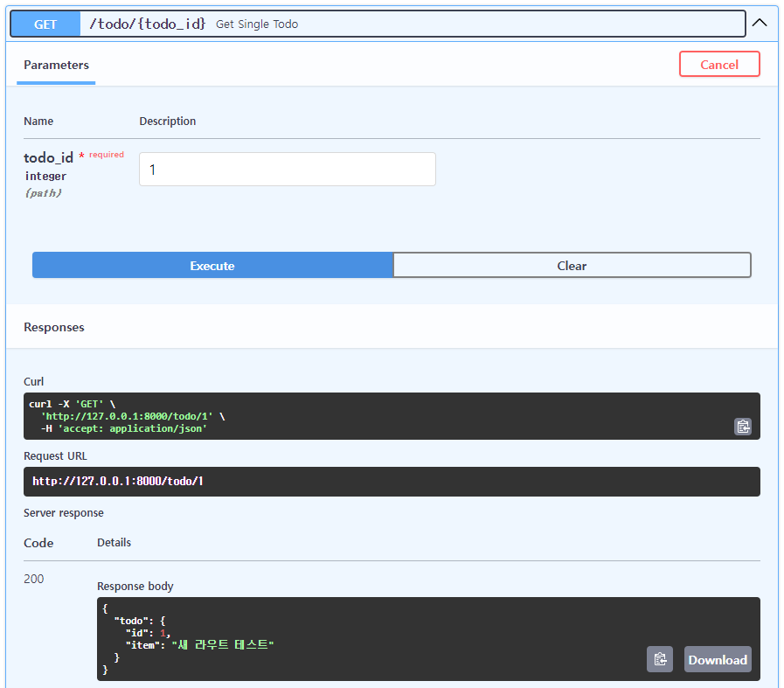Image resolution: width=784 pixels, height=688 pixels.
Task: Cancel the try-it-out mode
Action: pos(719,64)
